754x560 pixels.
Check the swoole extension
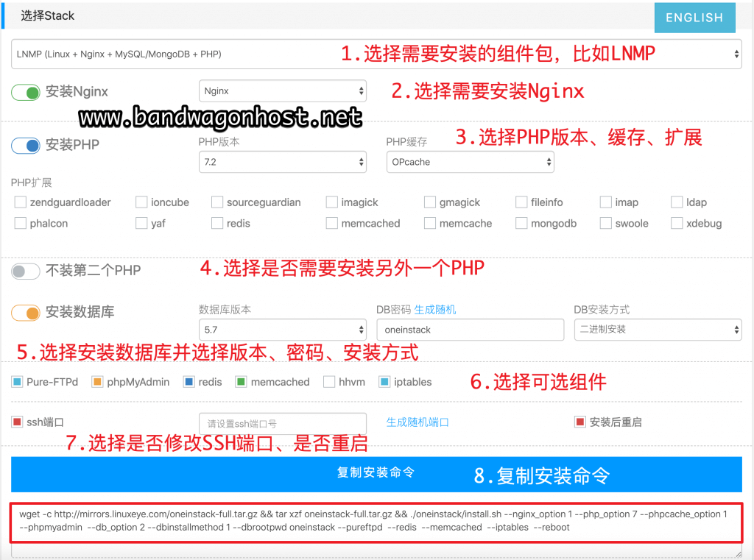605,223
